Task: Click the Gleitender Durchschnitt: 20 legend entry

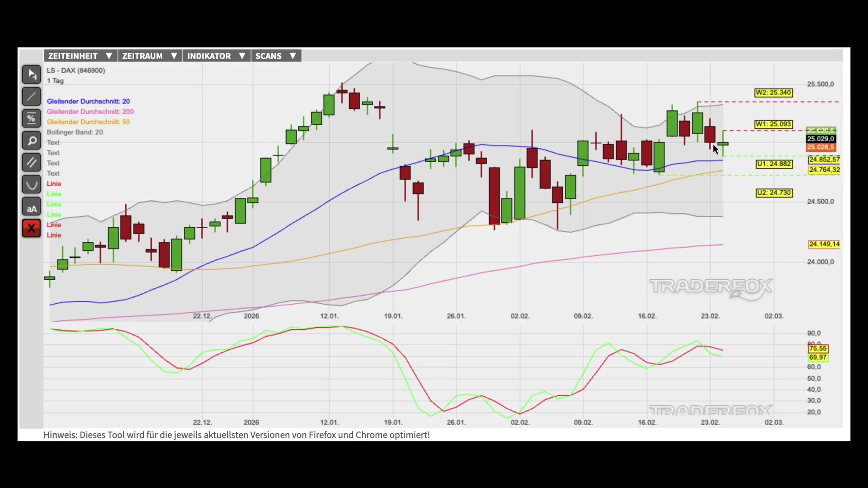Action: point(88,101)
